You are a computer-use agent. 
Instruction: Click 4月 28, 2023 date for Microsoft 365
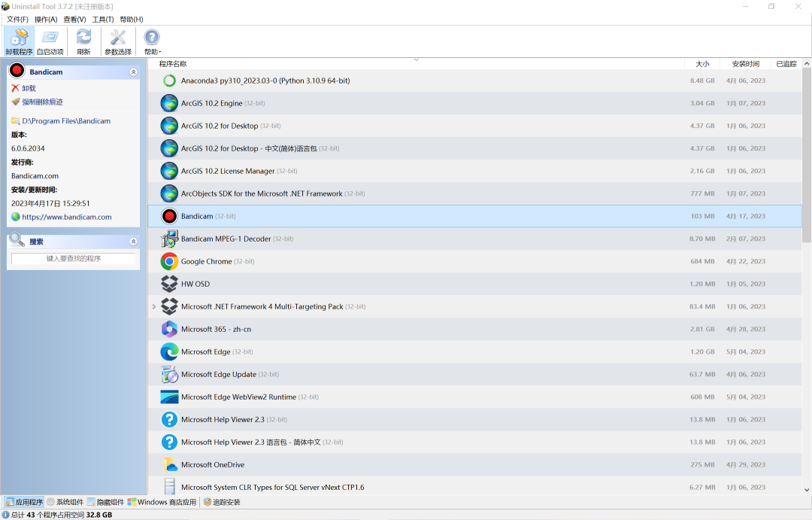745,329
